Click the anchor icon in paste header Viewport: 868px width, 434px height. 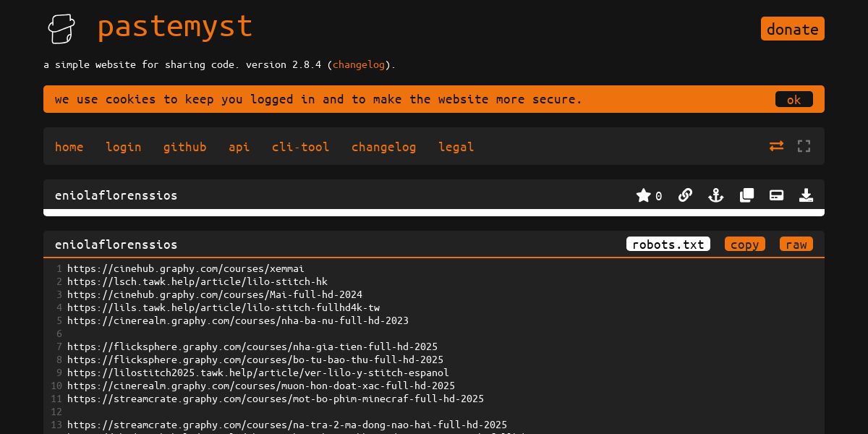tap(715, 195)
